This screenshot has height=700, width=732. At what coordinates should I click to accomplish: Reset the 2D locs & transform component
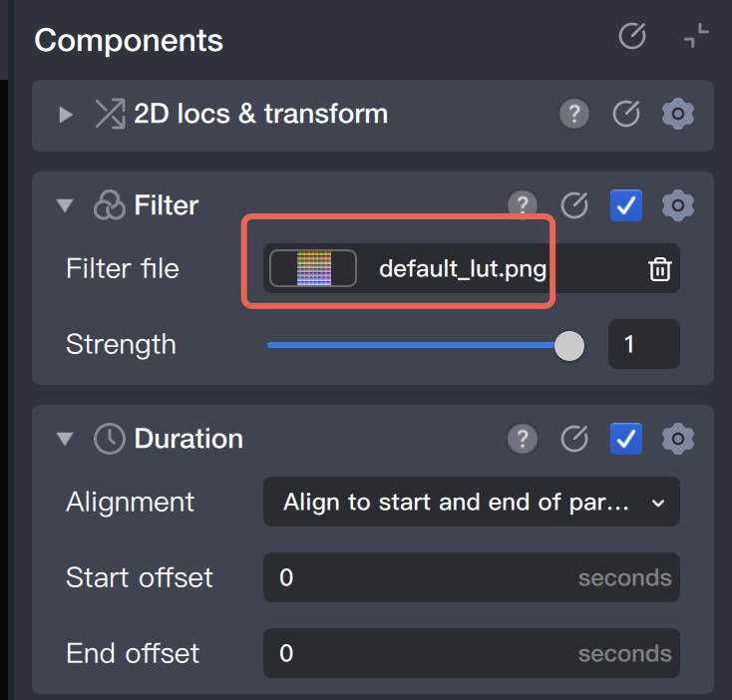(x=625, y=115)
